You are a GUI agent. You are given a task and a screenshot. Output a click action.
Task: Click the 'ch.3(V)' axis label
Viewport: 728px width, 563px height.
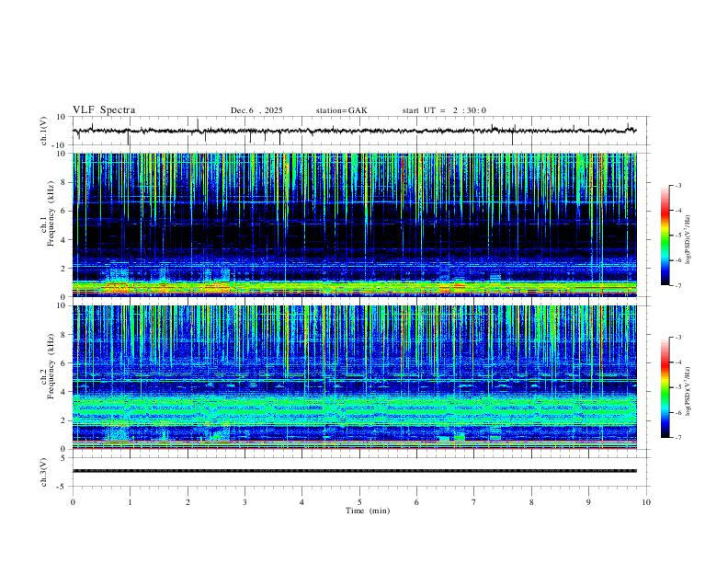coord(44,472)
